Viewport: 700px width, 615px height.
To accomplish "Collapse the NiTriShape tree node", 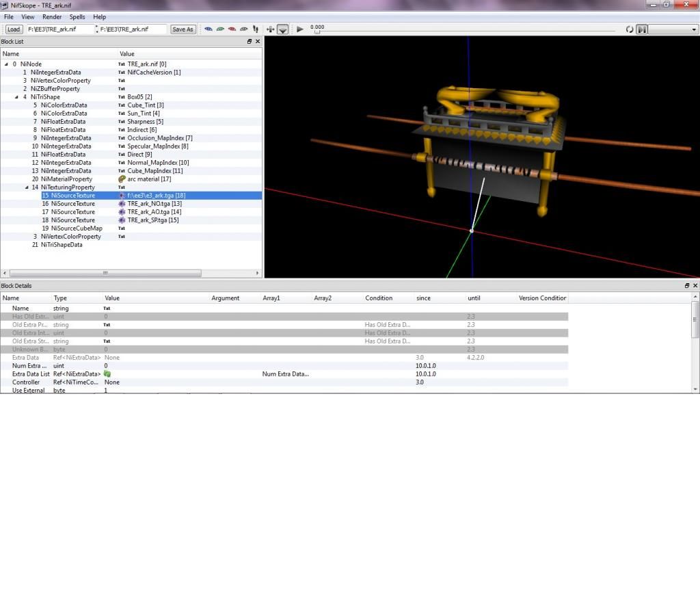I will click(16, 97).
